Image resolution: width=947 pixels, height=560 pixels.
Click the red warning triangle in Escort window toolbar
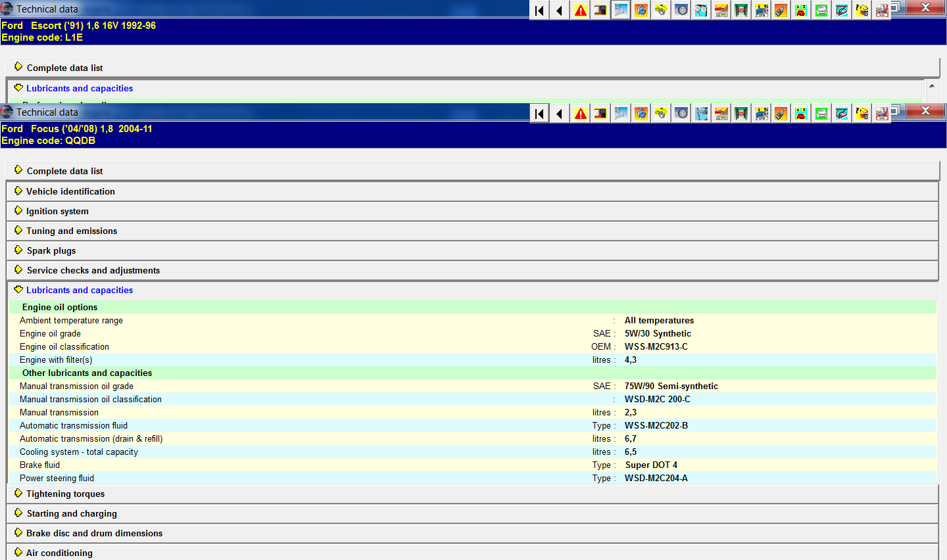[580, 11]
